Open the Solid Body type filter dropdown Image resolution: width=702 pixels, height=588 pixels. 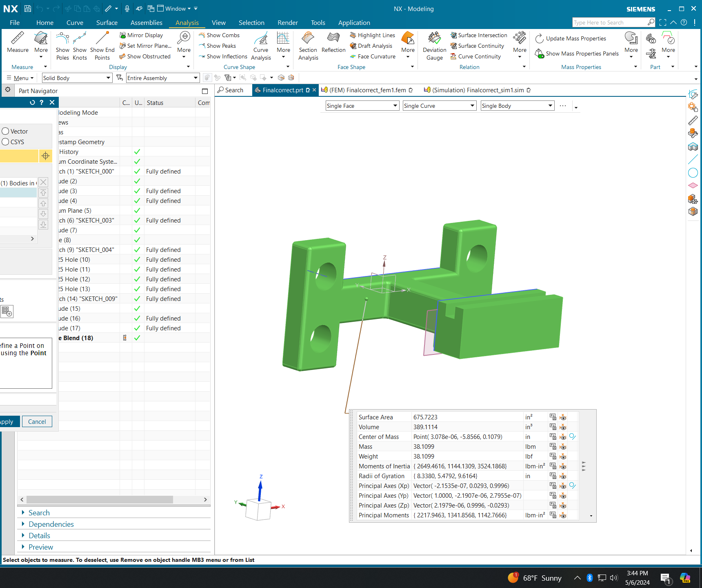pos(108,78)
